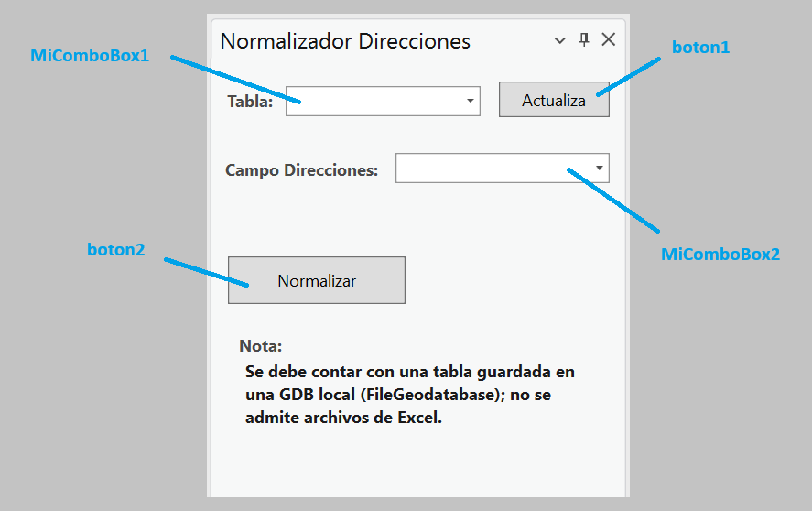812x511 pixels.
Task: Click the note text about FileGeodatabase
Action: click(x=409, y=395)
